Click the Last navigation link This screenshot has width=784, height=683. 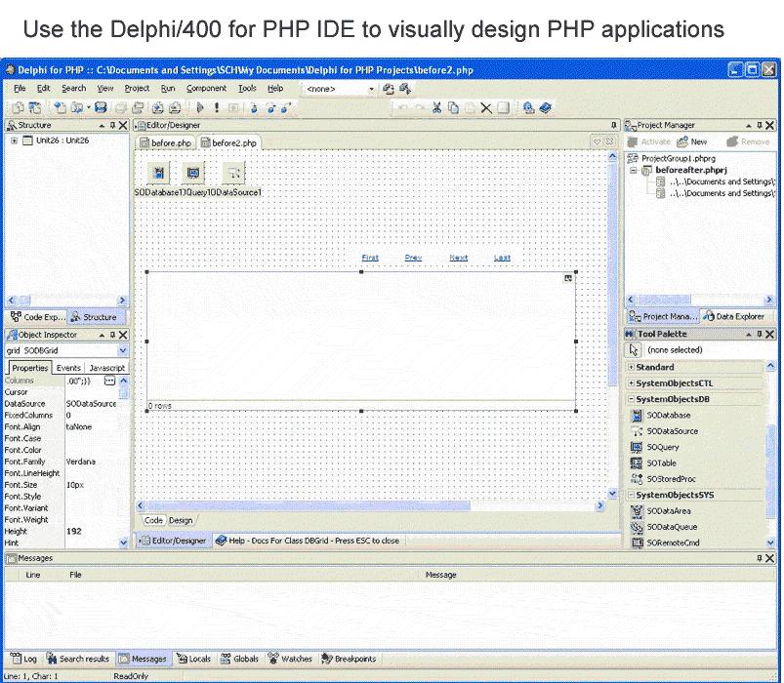(502, 258)
